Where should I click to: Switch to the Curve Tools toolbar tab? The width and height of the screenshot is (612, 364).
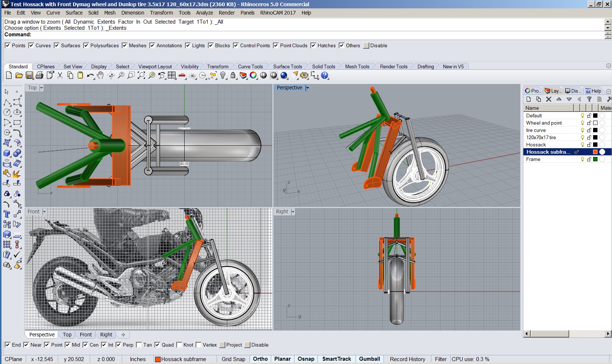click(250, 66)
